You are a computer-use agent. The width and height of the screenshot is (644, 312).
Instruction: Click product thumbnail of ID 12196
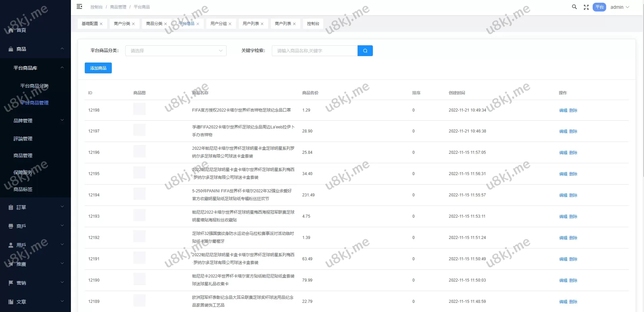coord(139,151)
